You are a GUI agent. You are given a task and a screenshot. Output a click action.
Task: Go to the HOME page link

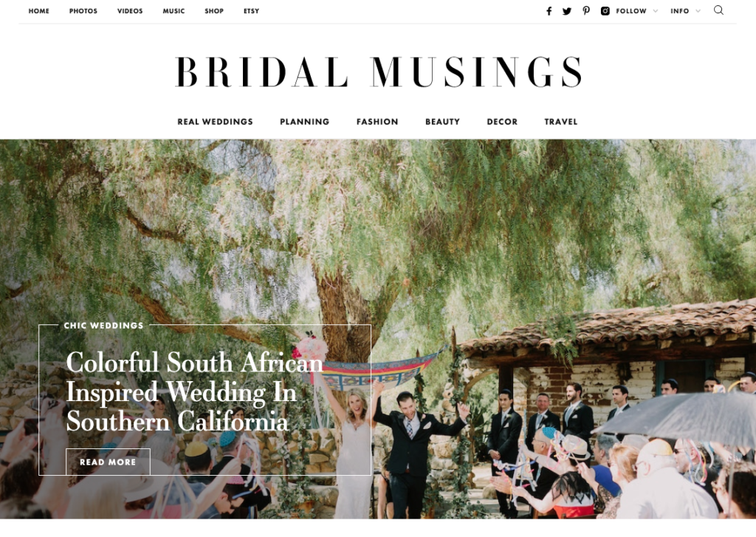(x=39, y=11)
